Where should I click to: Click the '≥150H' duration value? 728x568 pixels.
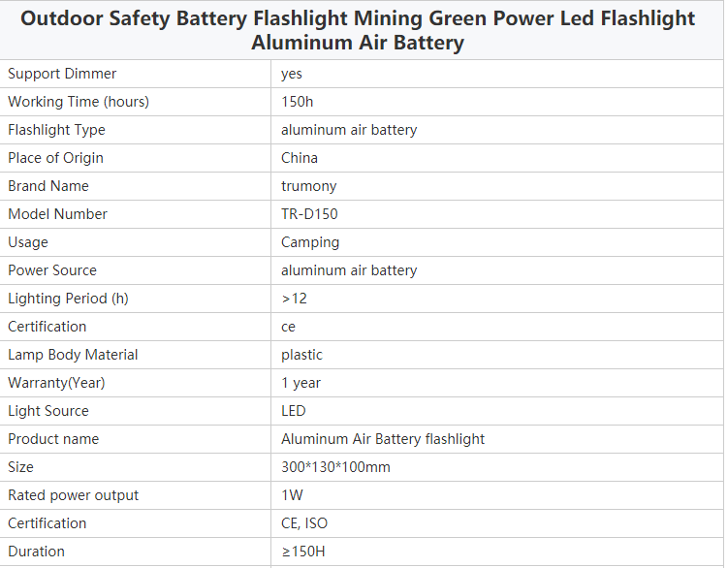(x=303, y=552)
